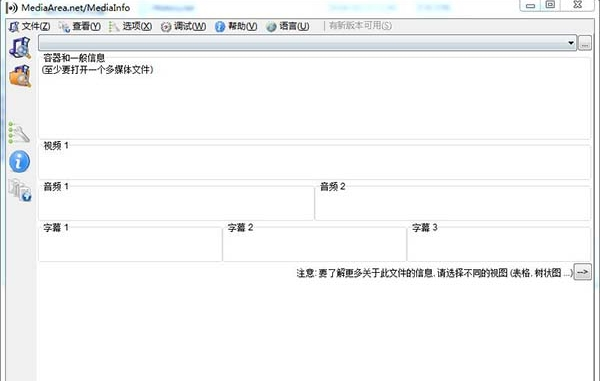
Task: Click the MediaInfo title bar app icon
Action: [12, 8]
